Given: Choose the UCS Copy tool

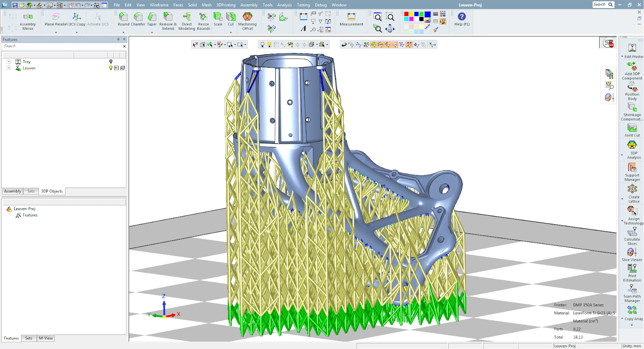Looking at the screenshot, I should tap(77, 20).
